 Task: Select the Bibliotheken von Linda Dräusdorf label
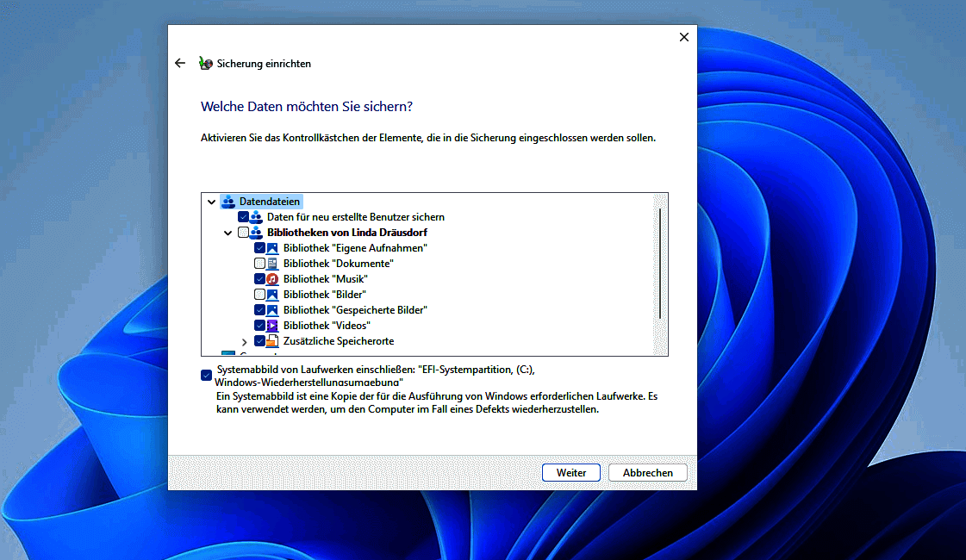point(347,233)
